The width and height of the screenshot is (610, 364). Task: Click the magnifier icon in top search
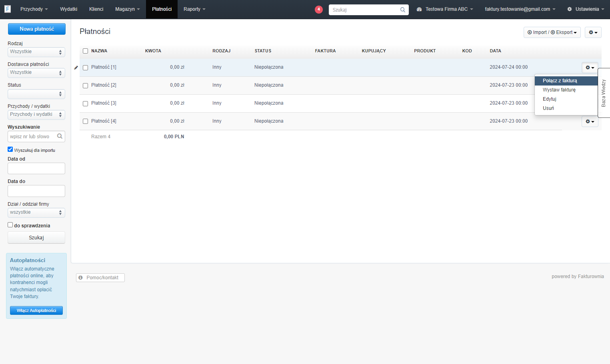click(x=403, y=10)
